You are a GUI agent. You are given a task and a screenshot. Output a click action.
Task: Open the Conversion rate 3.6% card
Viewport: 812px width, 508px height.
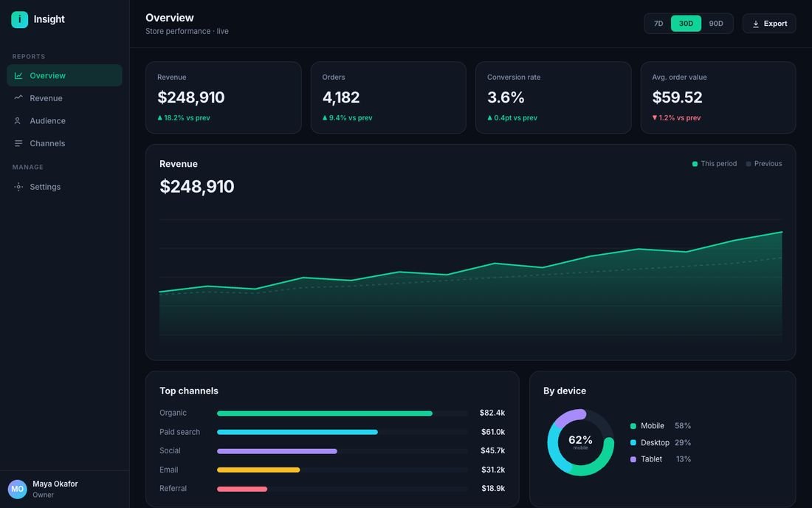[x=553, y=98]
